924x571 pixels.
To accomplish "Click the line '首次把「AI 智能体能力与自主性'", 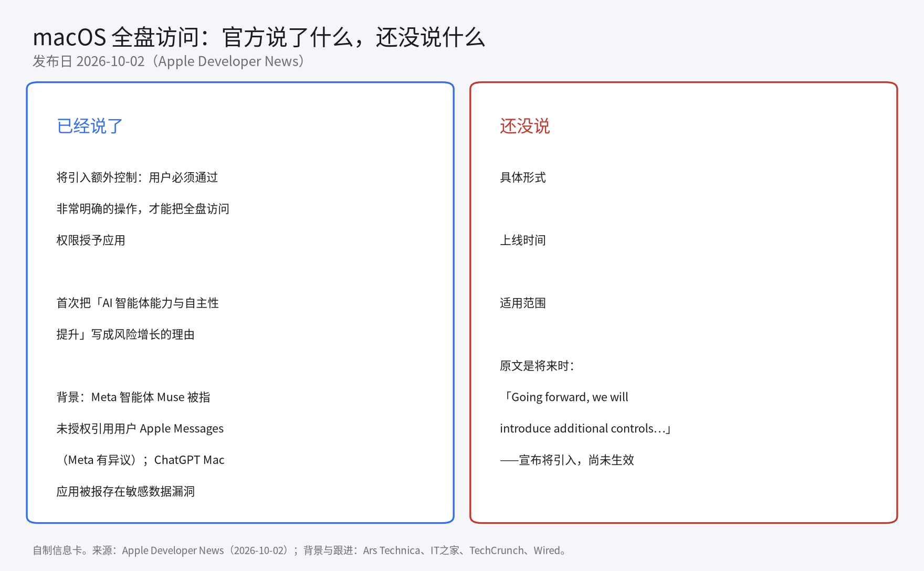I will 138,303.
